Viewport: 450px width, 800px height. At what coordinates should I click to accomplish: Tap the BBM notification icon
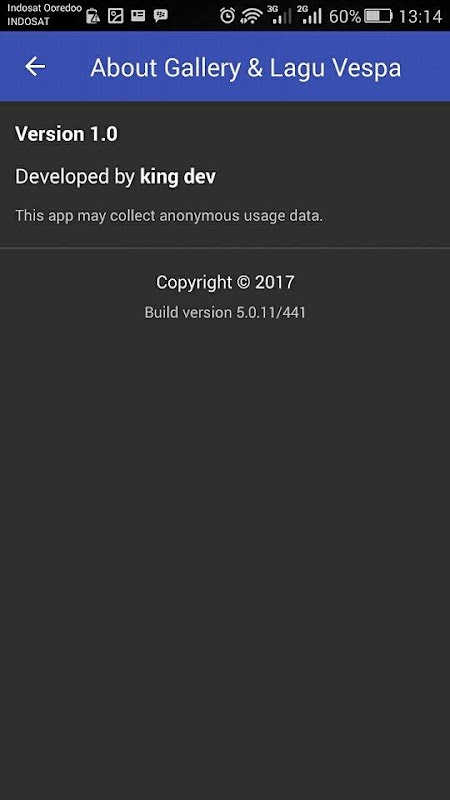point(160,15)
